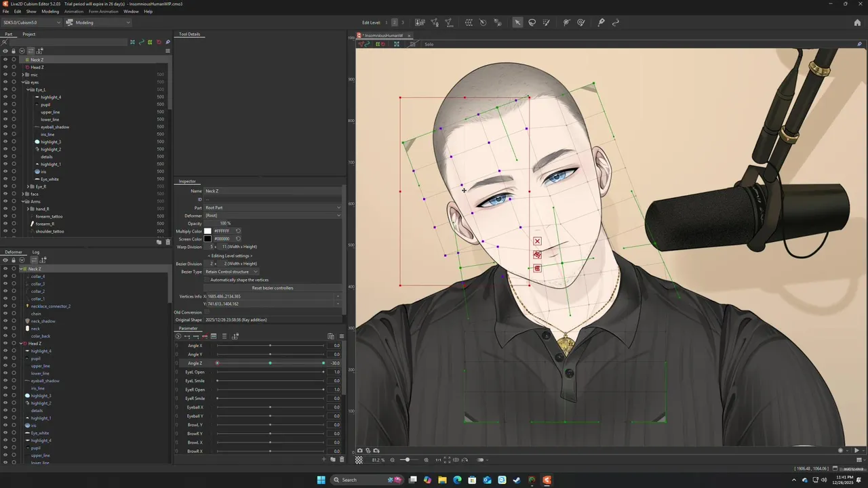This screenshot has height=488, width=868.
Task: Open the Bezier Type dropdown
Action: tap(231, 272)
